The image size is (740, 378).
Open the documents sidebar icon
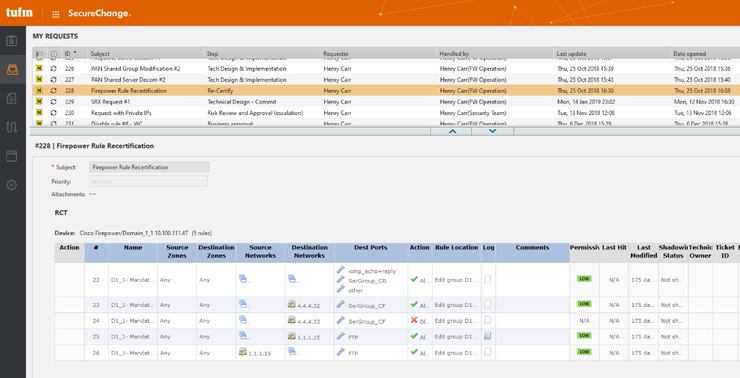pos(12,98)
